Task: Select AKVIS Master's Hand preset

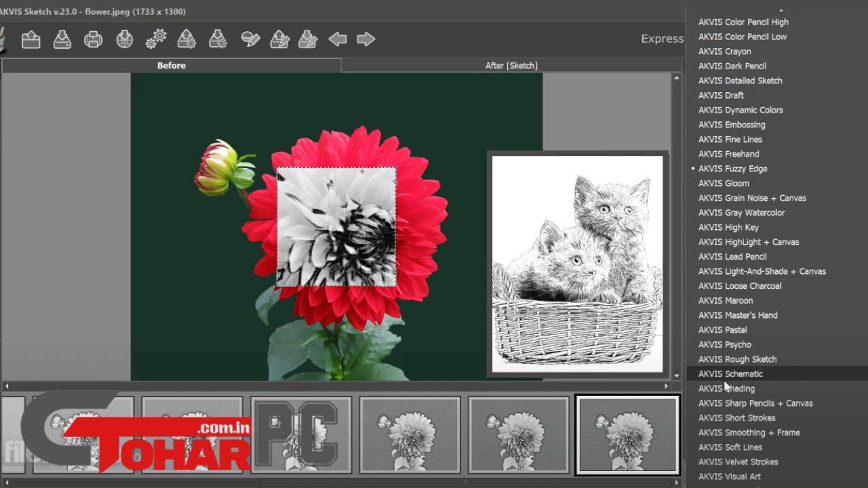Action: tap(738, 316)
